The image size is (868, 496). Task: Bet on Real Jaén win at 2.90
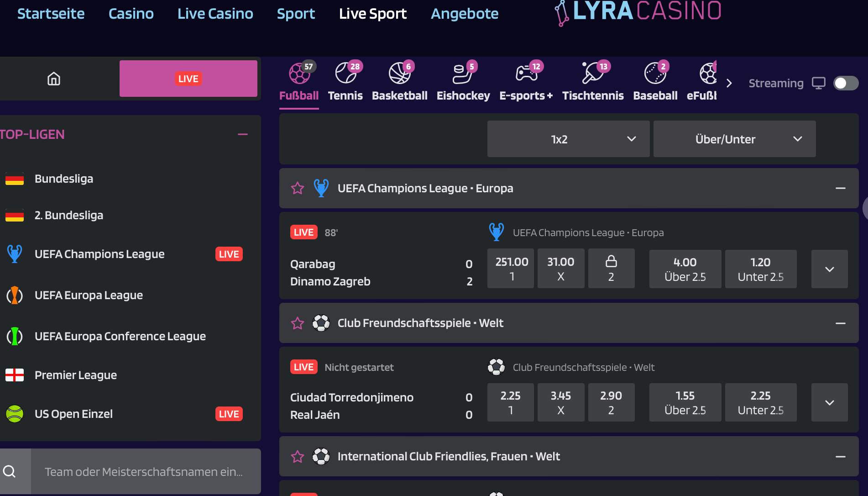[611, 402]
